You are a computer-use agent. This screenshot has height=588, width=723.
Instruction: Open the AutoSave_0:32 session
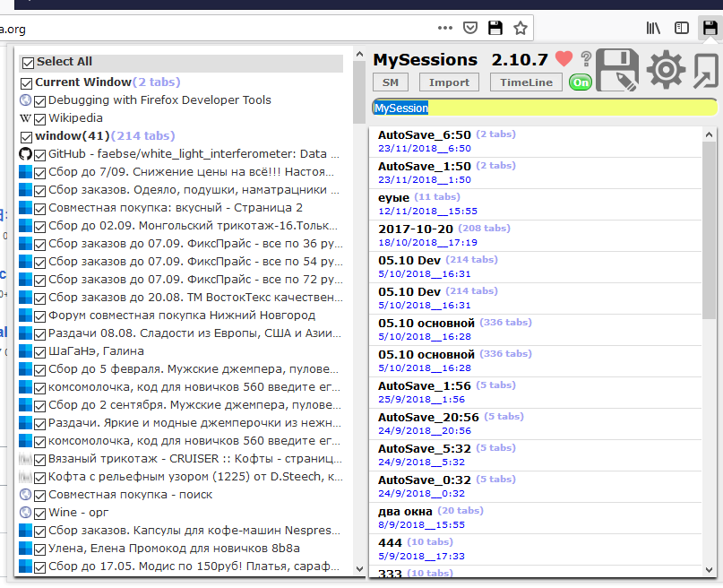[x=536, y=487]
